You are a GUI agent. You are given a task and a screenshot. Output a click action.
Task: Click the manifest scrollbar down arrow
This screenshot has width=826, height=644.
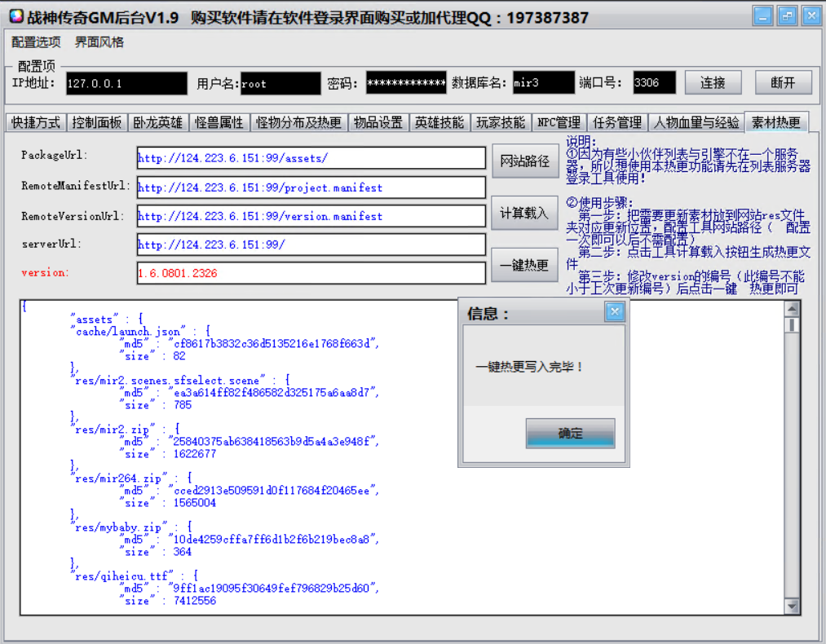coord(791,606)
